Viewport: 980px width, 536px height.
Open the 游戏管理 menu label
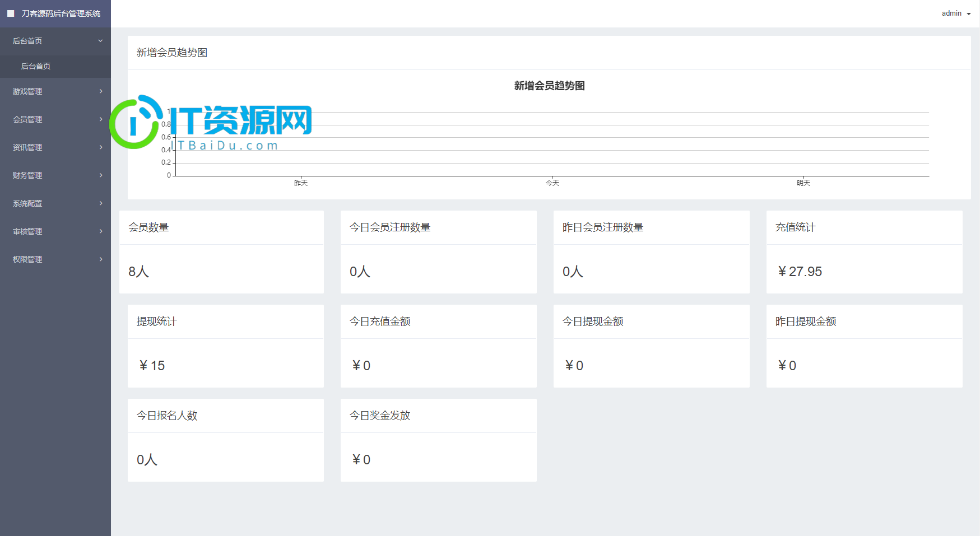[27, 91]
